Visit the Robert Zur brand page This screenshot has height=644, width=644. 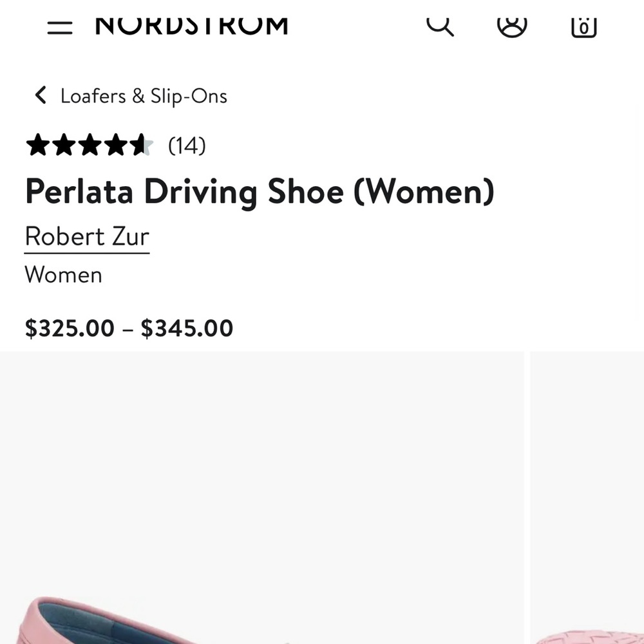point(87,237)
